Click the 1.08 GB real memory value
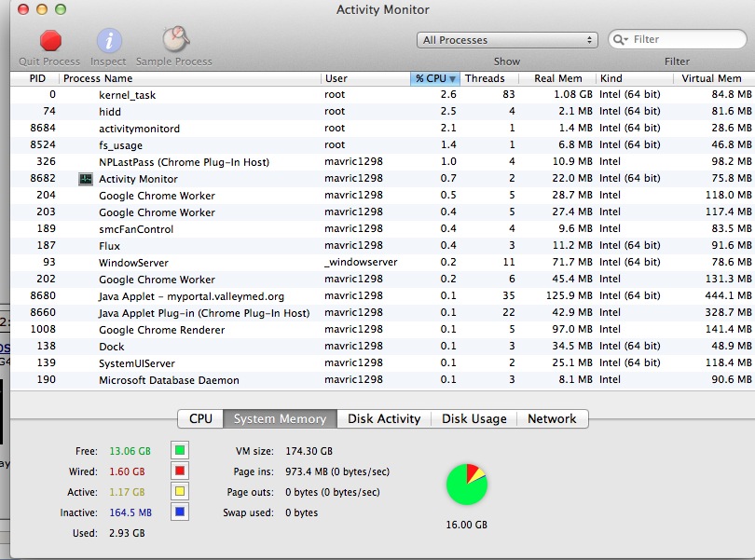 573,94
